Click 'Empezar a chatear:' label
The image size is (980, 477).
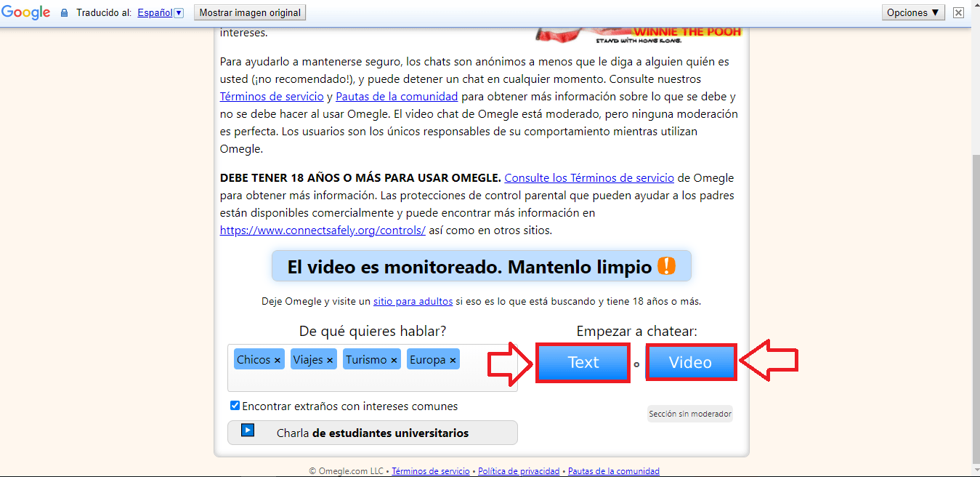point(636,332)
